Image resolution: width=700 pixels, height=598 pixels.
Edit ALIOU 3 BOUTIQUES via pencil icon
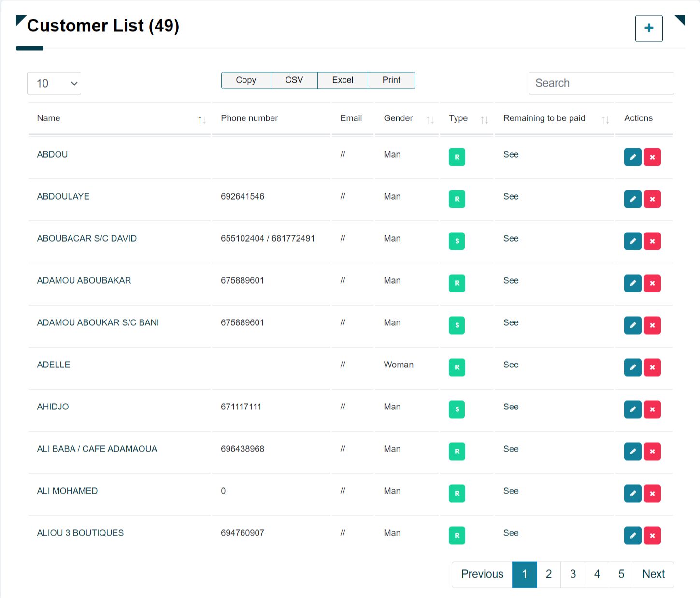pyautogui.click(x=632, y=536)
